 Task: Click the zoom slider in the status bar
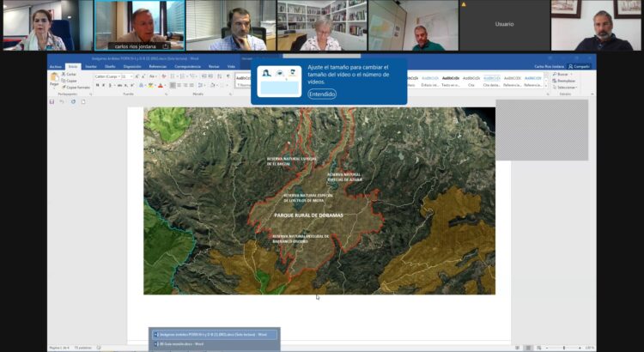point(564,348)
